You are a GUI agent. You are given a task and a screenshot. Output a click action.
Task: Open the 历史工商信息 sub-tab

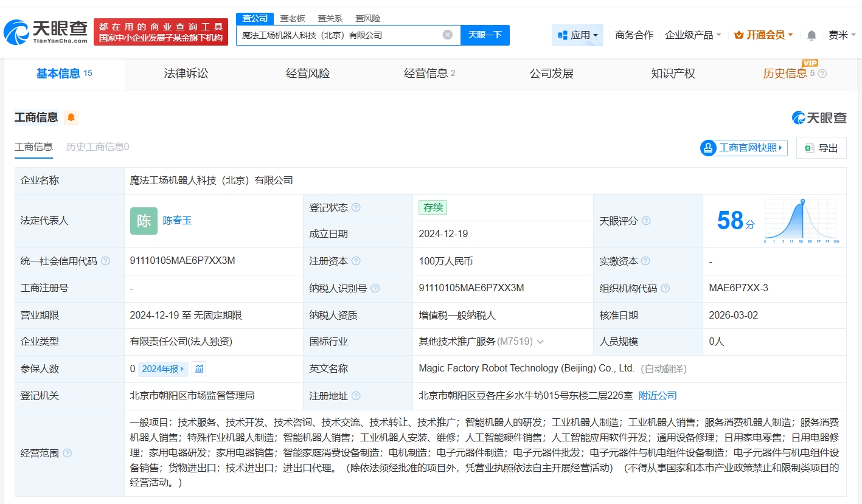97,147
